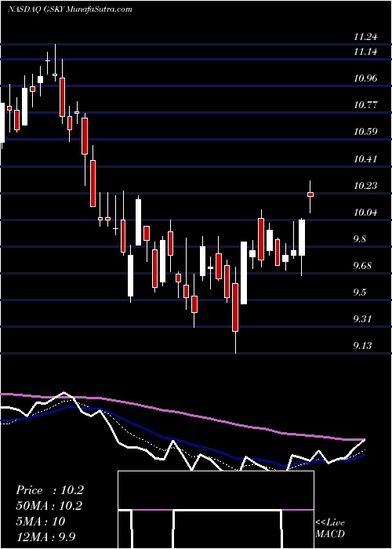Image resolution: width=392 pixels, height=549 pixels.
Task: Click the 10.59 price level label
Action: coord(365,132)
